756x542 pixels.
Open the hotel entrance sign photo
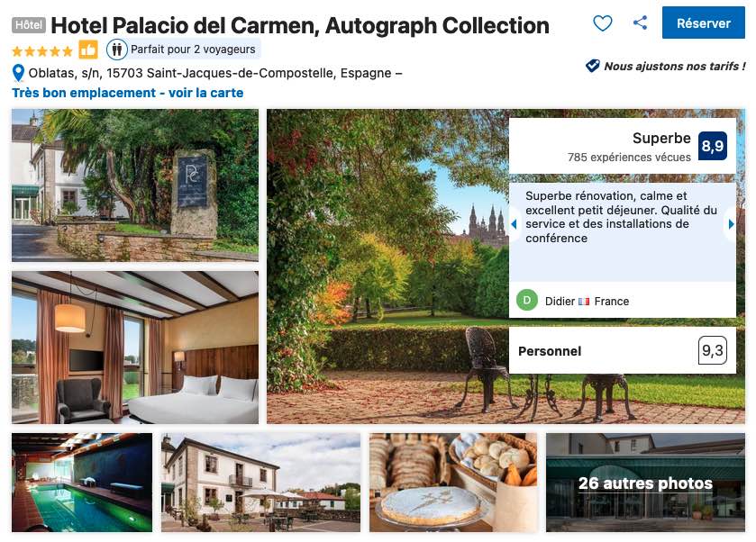point(135,185)
